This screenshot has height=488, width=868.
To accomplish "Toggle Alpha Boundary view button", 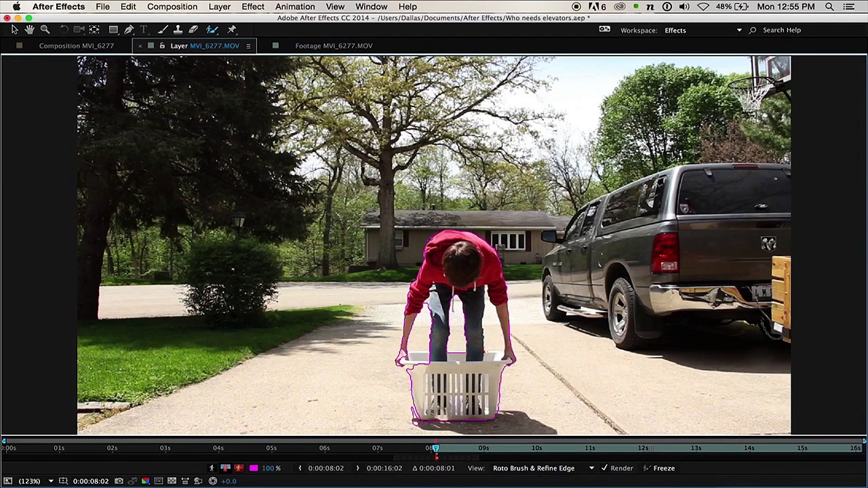I will click(225, 468).
